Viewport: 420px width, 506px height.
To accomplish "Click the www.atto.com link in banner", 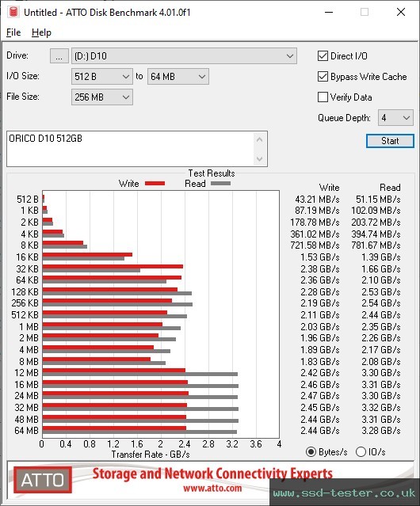I will (x=212, y=488).
